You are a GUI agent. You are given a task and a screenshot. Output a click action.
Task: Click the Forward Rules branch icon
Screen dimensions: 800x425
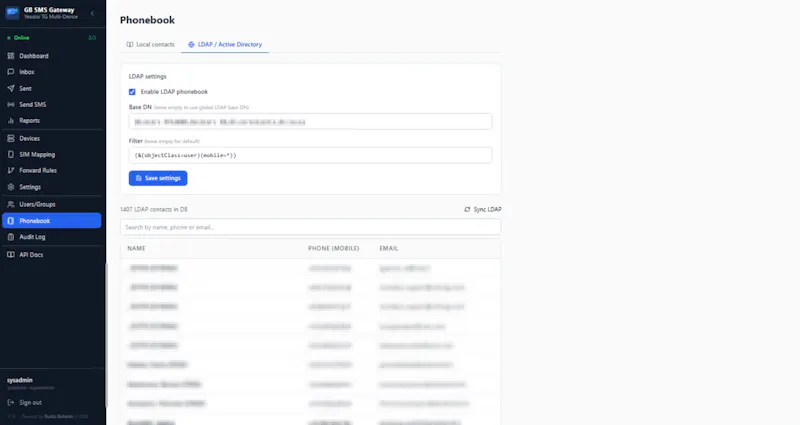pos(11,170)
